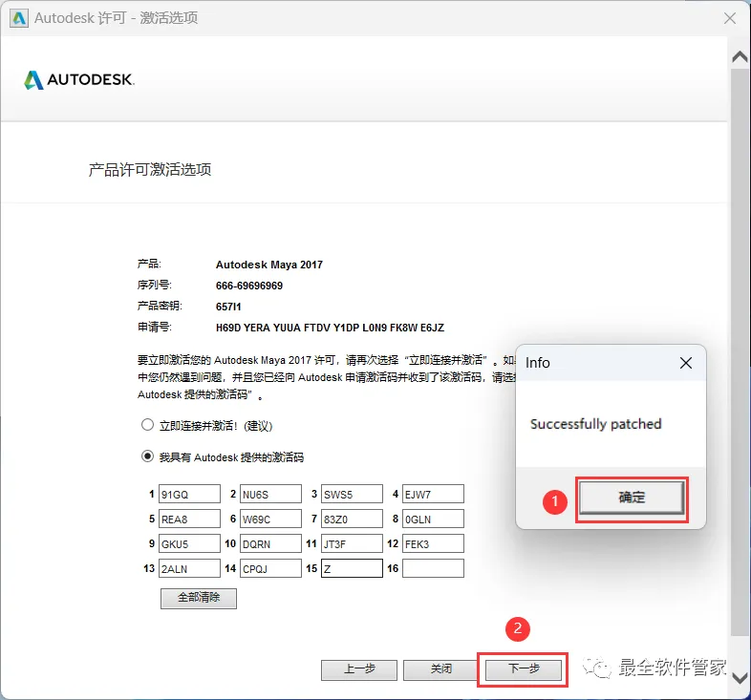Click the 产品许可激活选项 heading
Viewport: 751px width, 700px height.
(150, 169)
